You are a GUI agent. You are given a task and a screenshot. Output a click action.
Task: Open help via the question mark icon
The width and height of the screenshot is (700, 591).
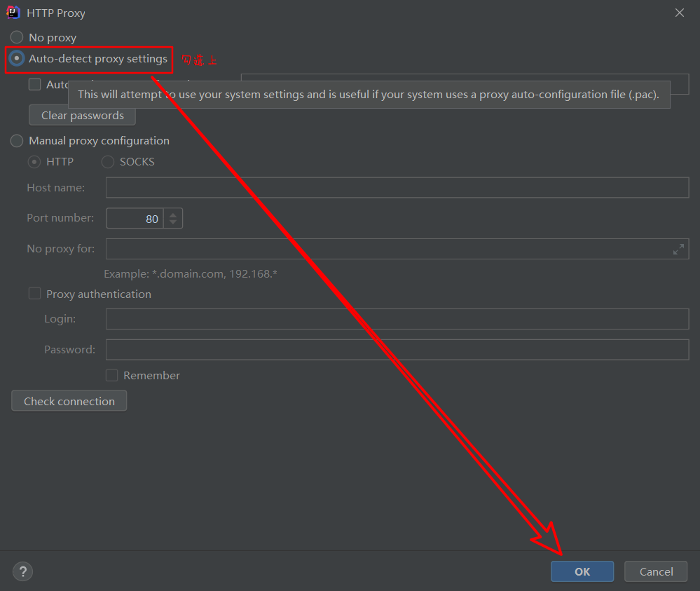(22, 571)
